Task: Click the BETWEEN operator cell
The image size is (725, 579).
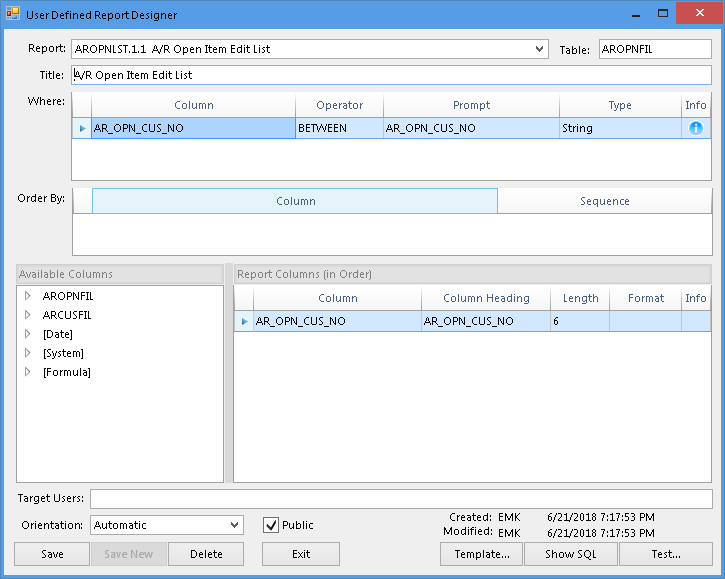Action: click(339, 128)
